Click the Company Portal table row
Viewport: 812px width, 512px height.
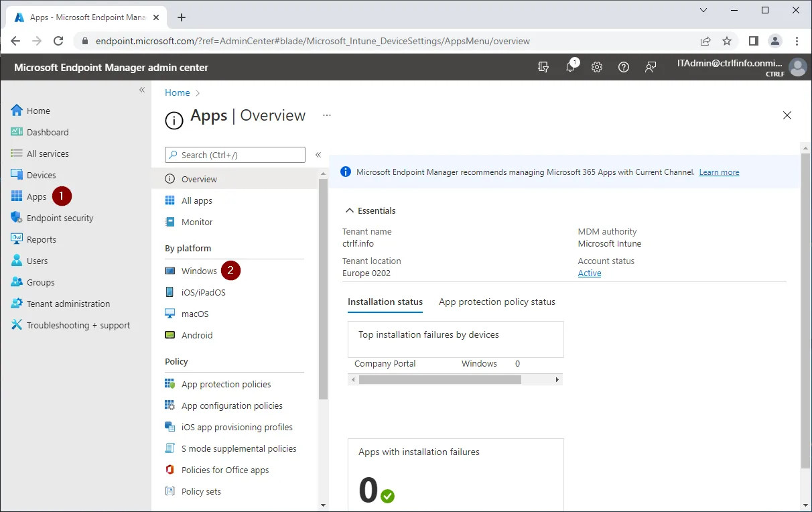(x=456, y=364)
